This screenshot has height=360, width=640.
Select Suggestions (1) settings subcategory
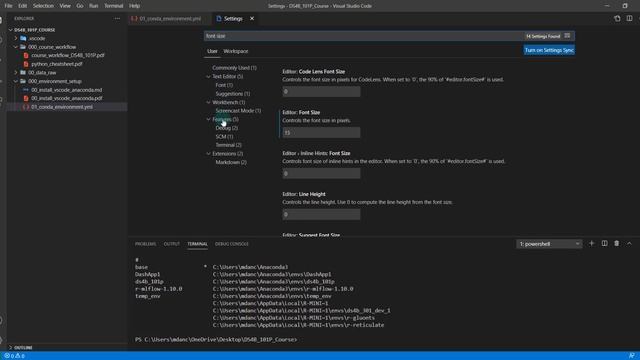click(233, 93)
